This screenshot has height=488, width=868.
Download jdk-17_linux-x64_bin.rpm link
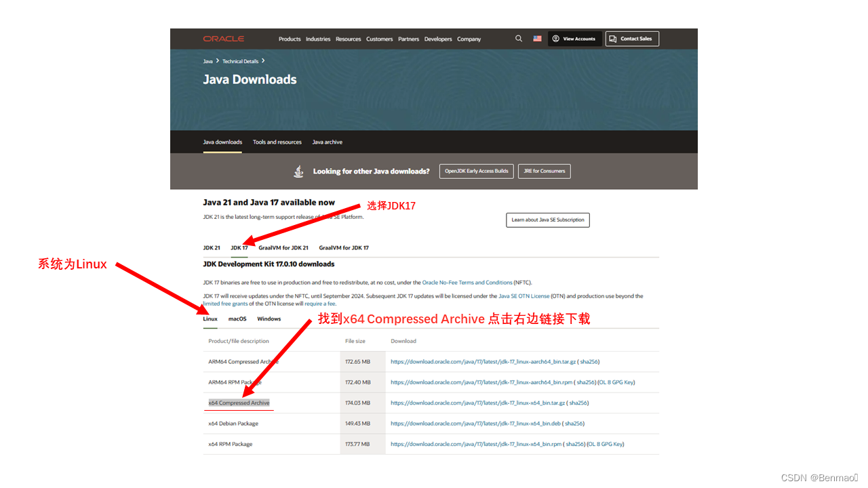coord(476,445)
